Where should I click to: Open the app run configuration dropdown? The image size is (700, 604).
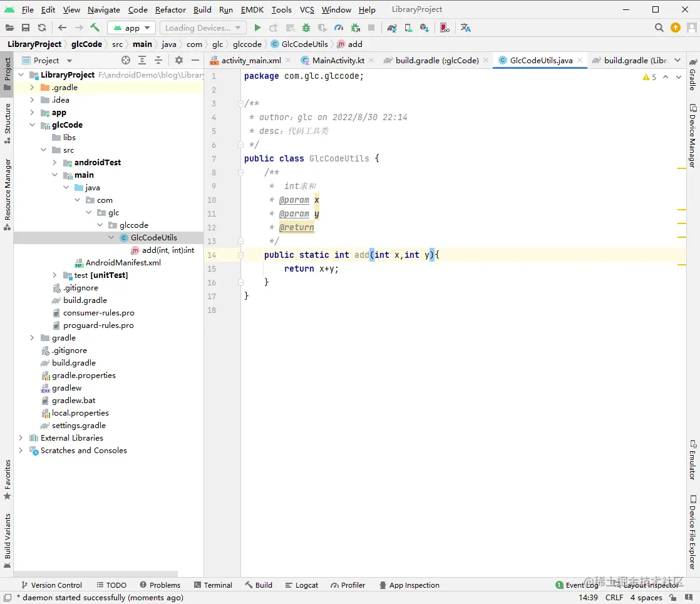click(131, 28)
